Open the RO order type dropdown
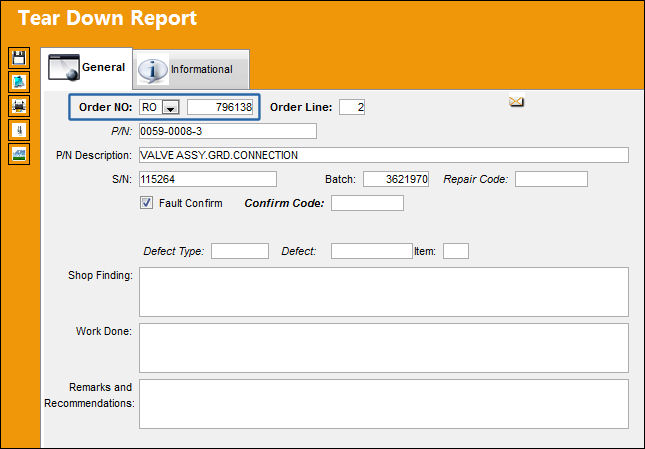The height and width of the screenshot is (449, 645). pos(170,107)
